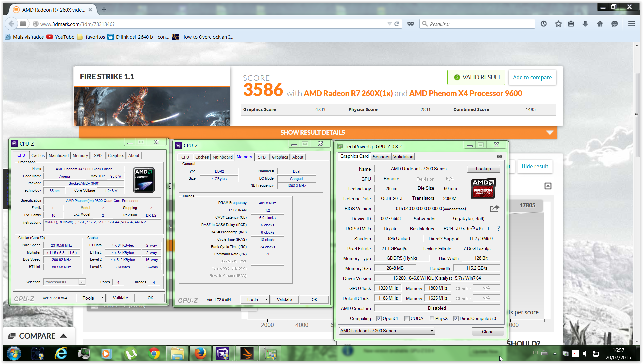Open YouTube bookmark in bookmarks bar
Viewport: 643px width, 364px height.
coord(60,37)
